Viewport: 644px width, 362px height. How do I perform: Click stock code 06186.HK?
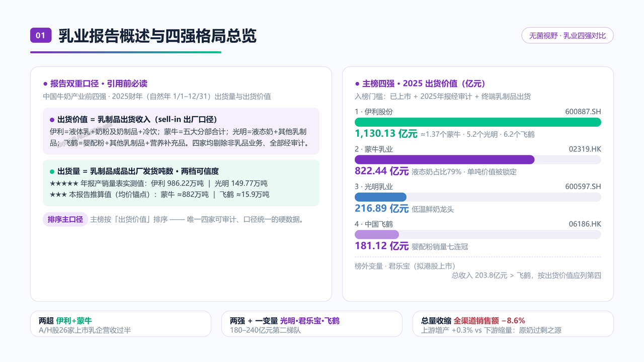point(585,224)
